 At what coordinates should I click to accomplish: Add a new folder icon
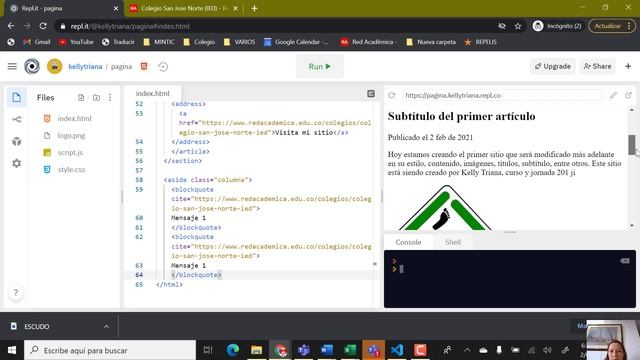(96, 98)
